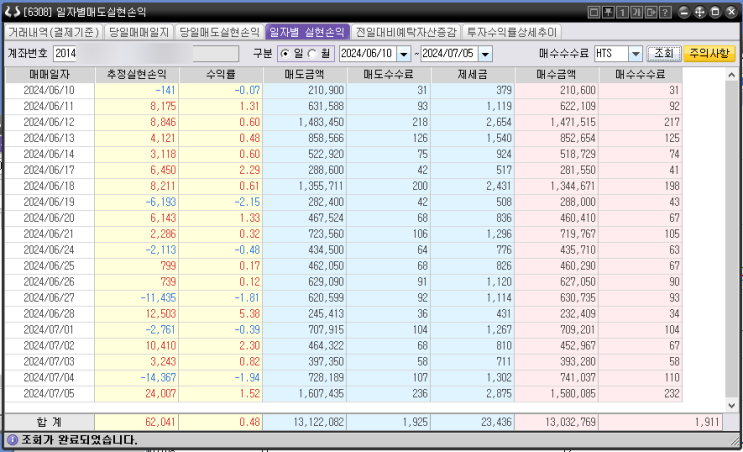The image size is (743, 452).
Task: Select the 월 (monthly) radio button
Action: click(x=312, y=54)
